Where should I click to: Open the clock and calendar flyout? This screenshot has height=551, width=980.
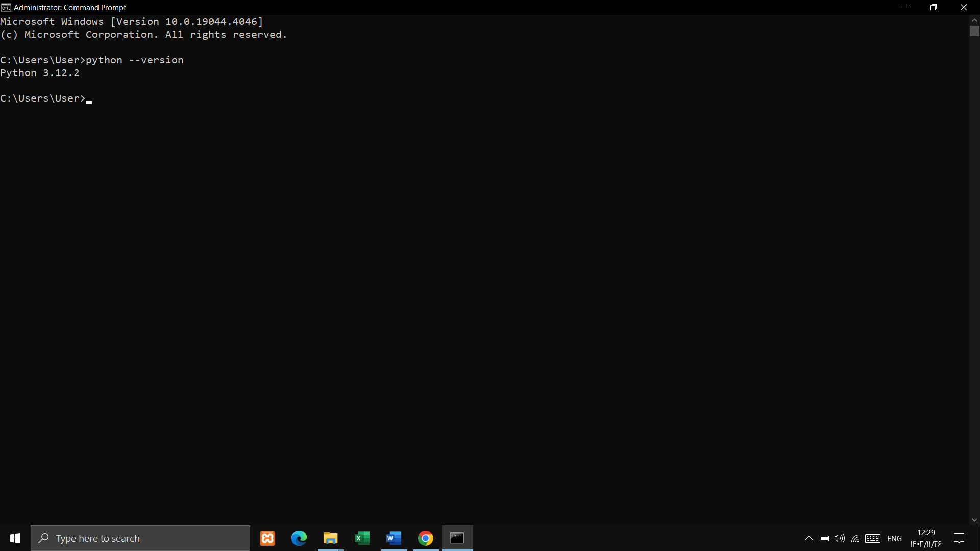[926, 538]
